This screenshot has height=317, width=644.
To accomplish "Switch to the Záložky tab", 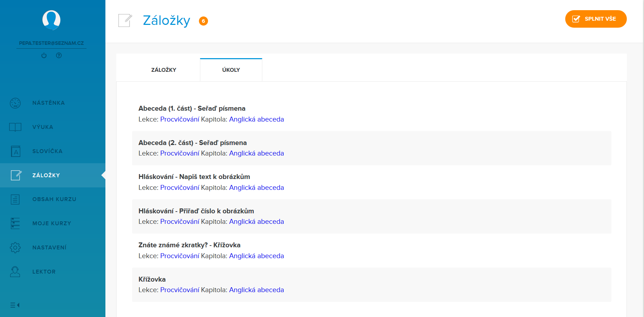I will coord(164,70).
